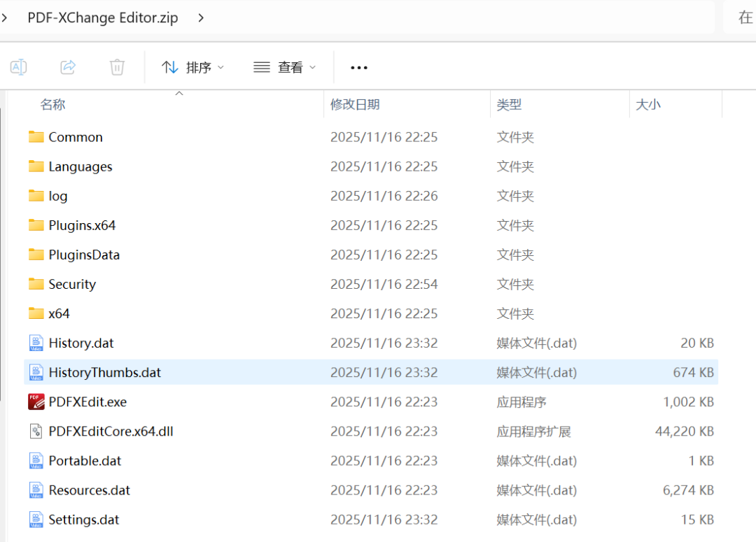Click the History.dat file icon

click(36, 343)
